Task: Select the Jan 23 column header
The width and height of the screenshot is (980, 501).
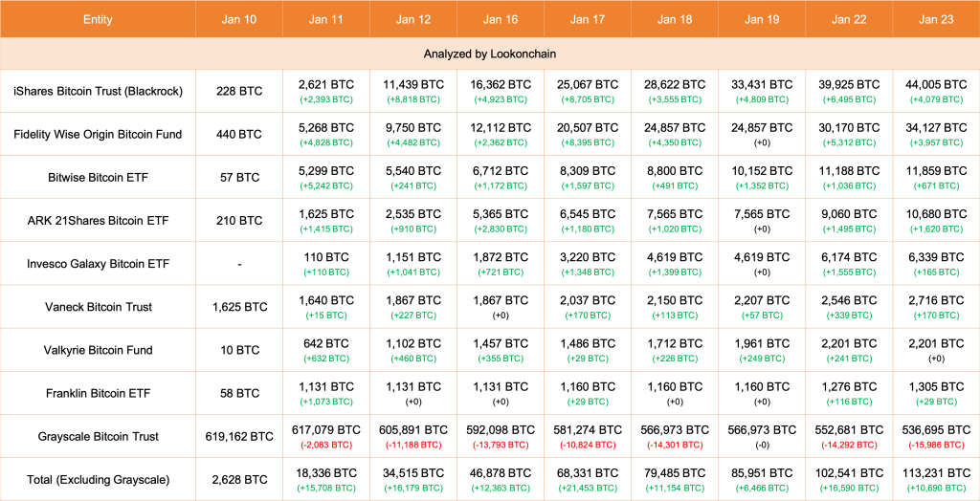Action: (935, 19)
